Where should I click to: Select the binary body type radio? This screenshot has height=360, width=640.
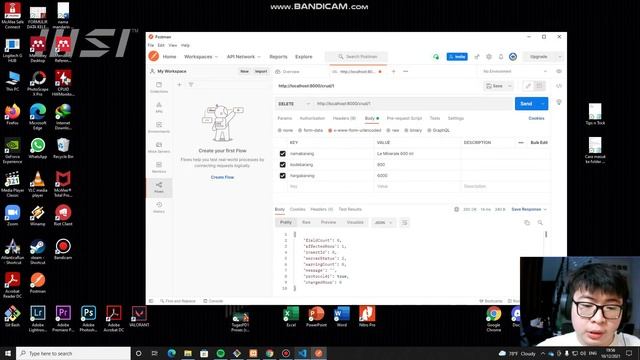406,130
